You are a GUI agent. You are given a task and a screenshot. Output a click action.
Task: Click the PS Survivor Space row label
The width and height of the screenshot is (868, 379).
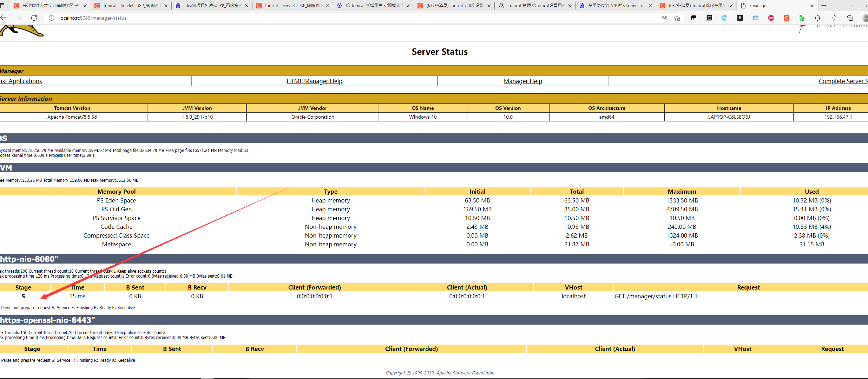117,218
